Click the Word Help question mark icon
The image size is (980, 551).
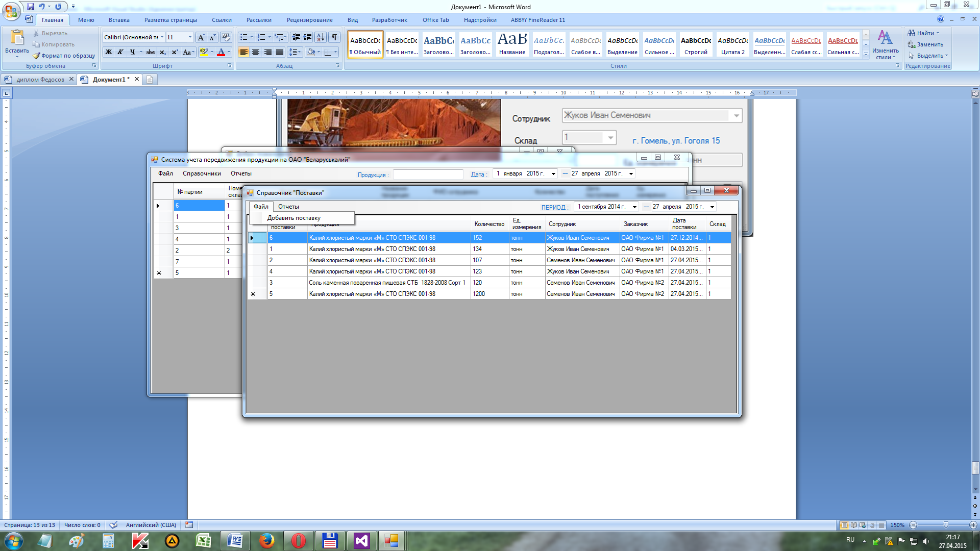click(x=941, y=19)
